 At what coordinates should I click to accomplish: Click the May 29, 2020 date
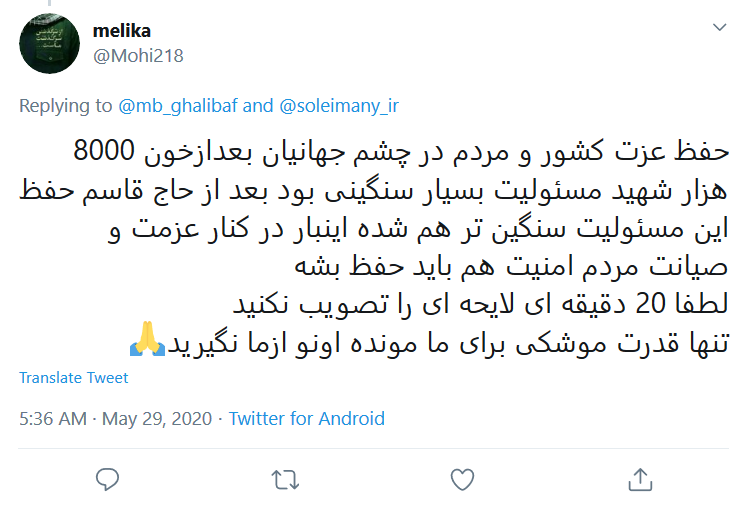(160, 419)
